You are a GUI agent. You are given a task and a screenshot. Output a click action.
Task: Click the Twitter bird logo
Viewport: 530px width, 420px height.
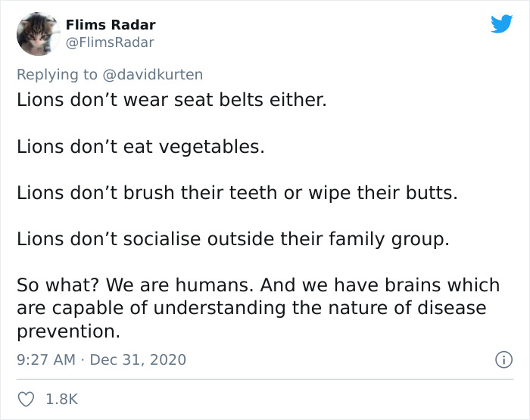[501, 25]
